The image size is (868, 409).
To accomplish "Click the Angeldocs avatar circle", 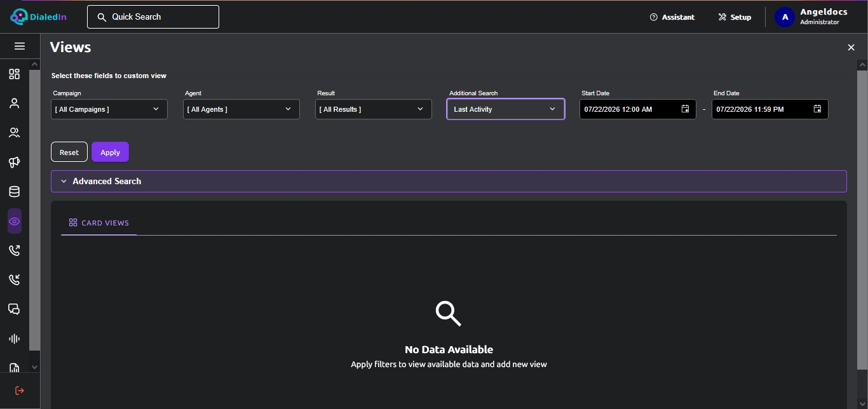I will (x=785, y=17).
